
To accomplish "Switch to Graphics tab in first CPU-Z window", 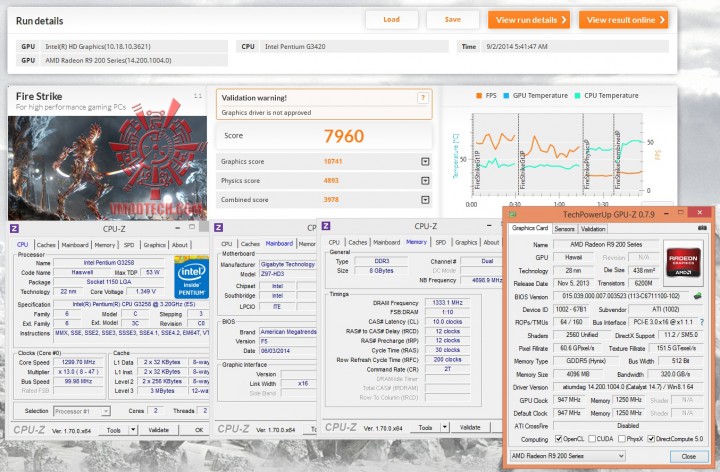I will pos(154,245).
